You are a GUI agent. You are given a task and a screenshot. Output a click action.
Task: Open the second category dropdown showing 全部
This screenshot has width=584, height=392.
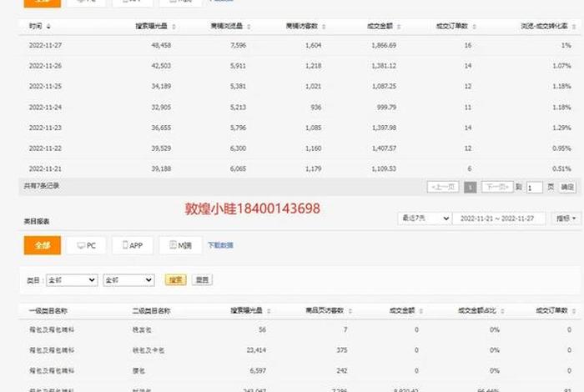128,280
